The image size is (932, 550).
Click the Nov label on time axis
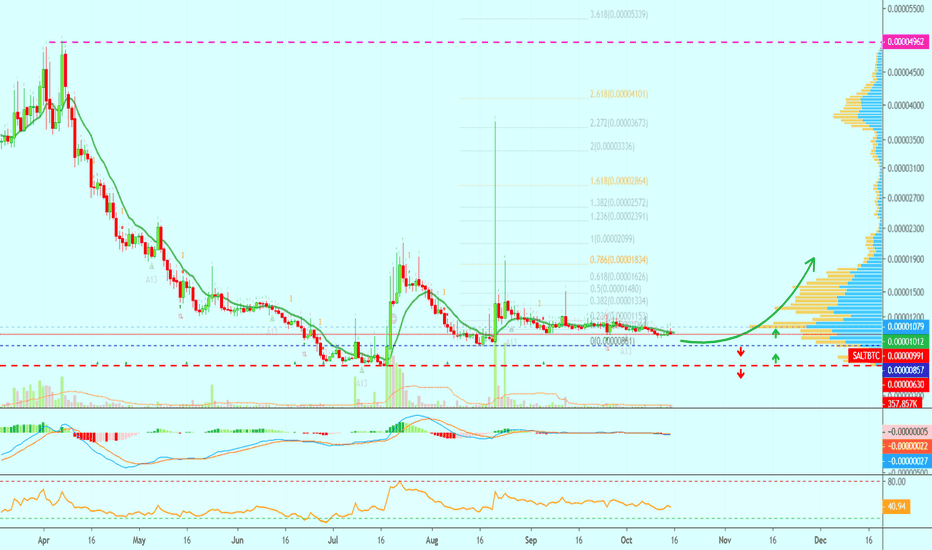tap(725, 540)
